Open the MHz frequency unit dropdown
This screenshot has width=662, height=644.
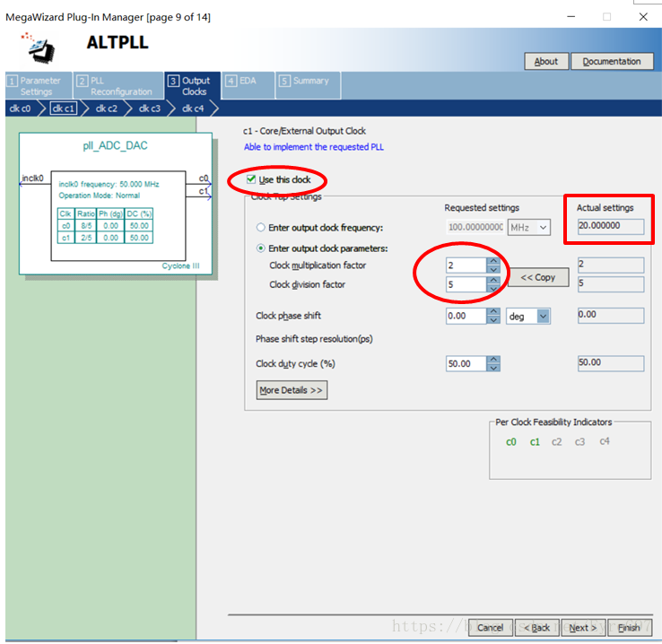(x=529, y=228)
